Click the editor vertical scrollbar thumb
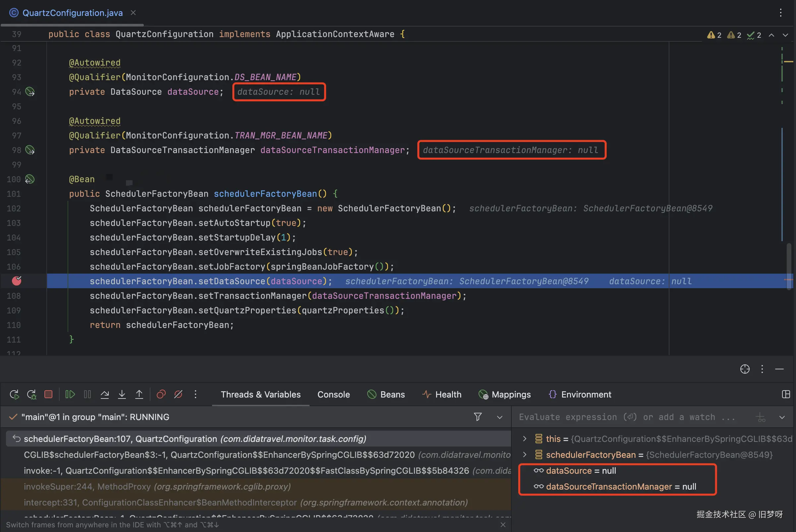The width and height of the screenshot is (796, 532). click(789, 266)
